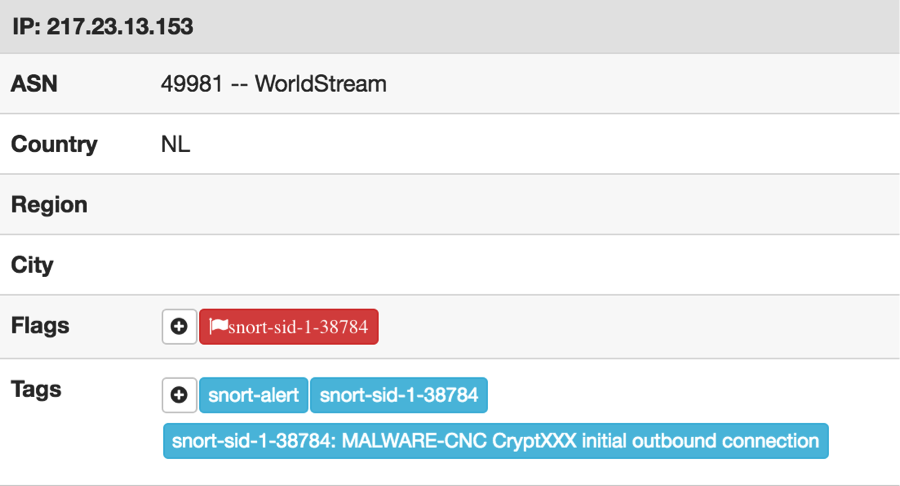The height and width of the screenshot is (486, 900).
Task: Click the plus icon to add a tag
Action: 180,396
